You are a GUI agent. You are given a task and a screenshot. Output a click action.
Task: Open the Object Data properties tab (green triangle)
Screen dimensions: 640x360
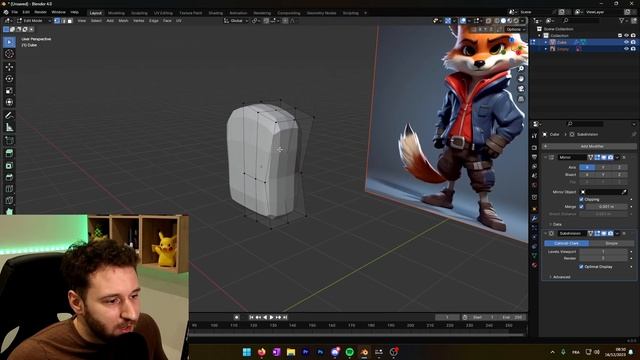pos(534,256)
